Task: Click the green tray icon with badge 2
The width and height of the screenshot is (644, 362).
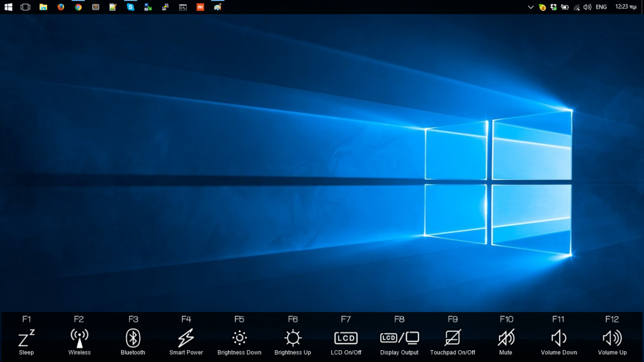Action: point(543,7)
